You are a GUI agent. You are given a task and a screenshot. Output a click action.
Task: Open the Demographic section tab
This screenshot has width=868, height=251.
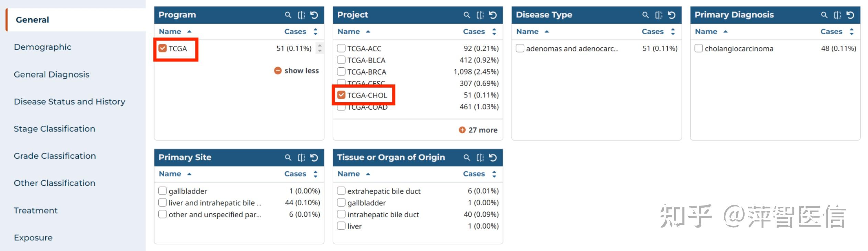pyautogui.click(x=43, y=47)
